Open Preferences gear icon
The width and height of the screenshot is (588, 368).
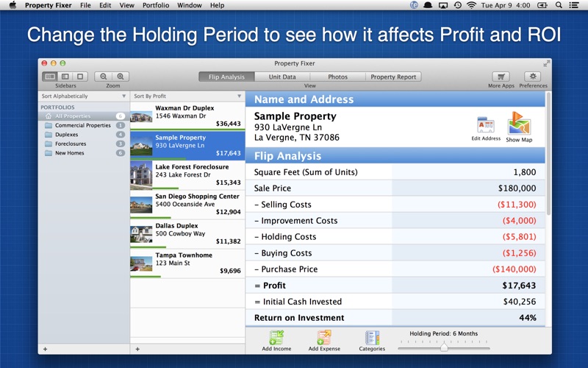[533, 77]
